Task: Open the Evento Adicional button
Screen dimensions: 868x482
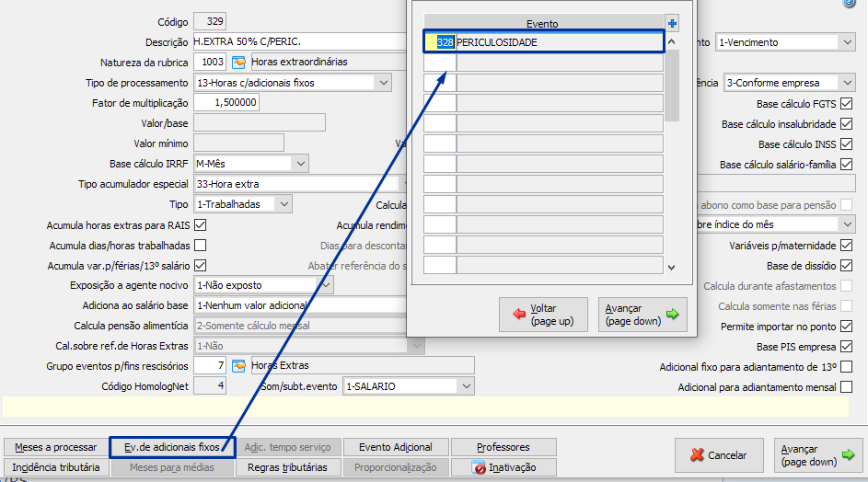Action: (395, 447)
